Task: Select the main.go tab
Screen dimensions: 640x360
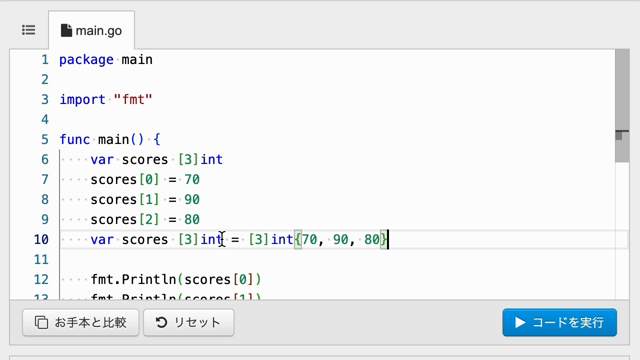Action: click(x=91, y=31)
